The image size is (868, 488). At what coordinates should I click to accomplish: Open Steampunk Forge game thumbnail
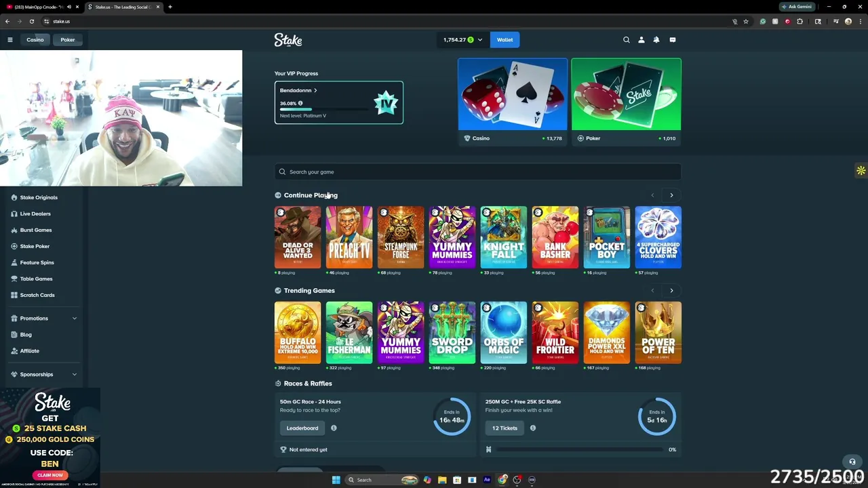401,238
